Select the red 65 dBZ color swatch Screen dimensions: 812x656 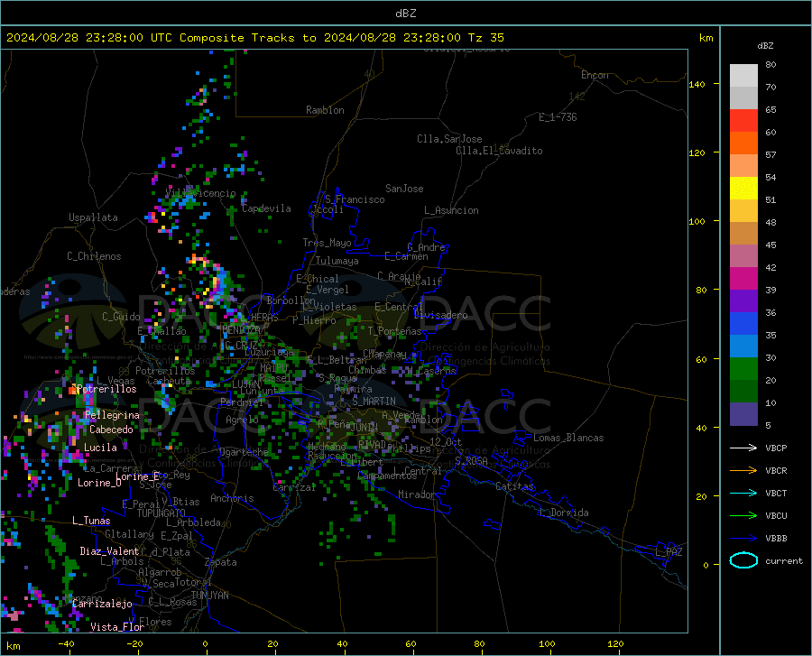pyautogui.click(x=743, y=121)
